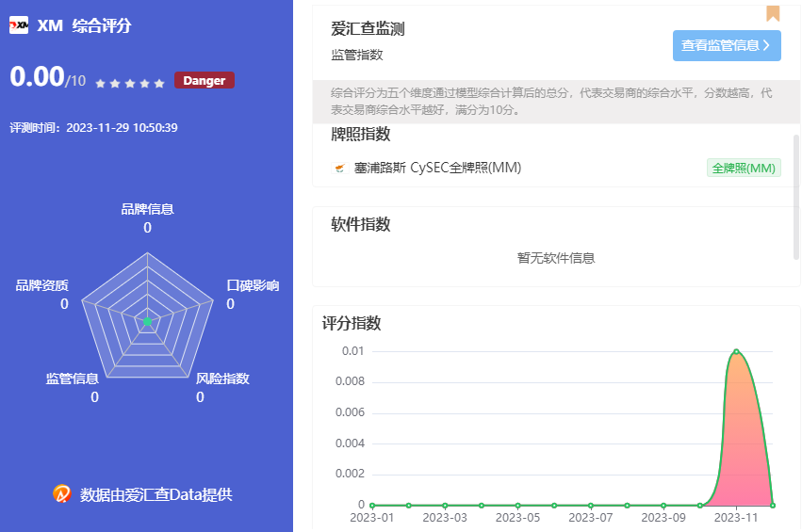The height and width of the screenshot is (532, 802).
Task: Click the green 全牌照(MM) tag
Action: (744, 168)
